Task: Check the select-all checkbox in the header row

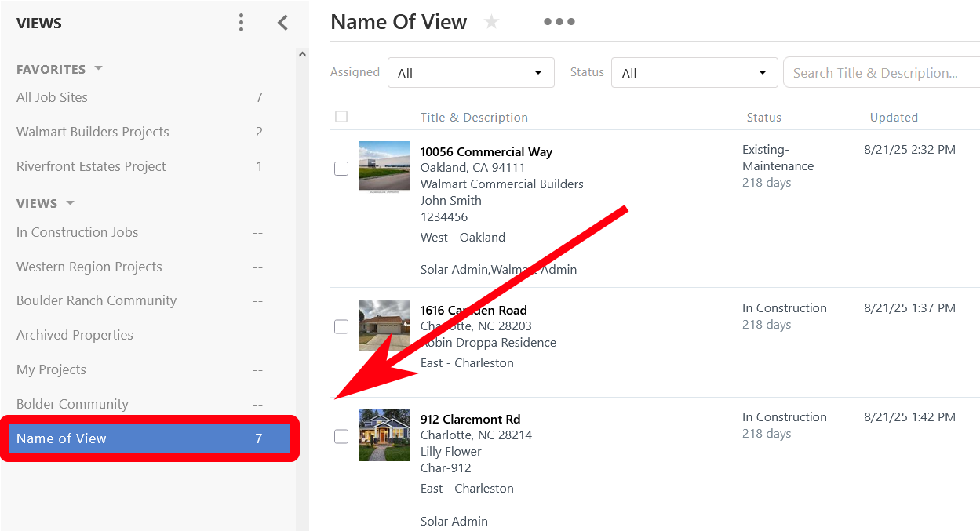Action: tap(341, 116)
